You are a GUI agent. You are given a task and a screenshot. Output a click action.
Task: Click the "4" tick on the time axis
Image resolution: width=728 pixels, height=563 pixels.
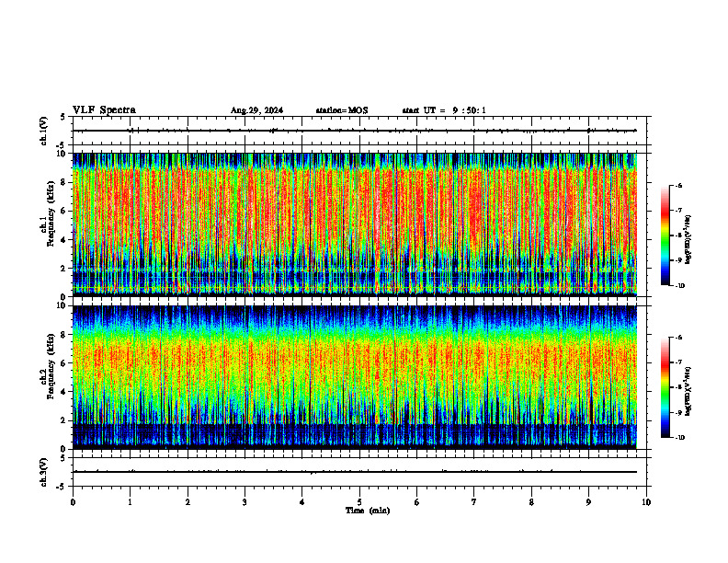(x=302, y=502)
